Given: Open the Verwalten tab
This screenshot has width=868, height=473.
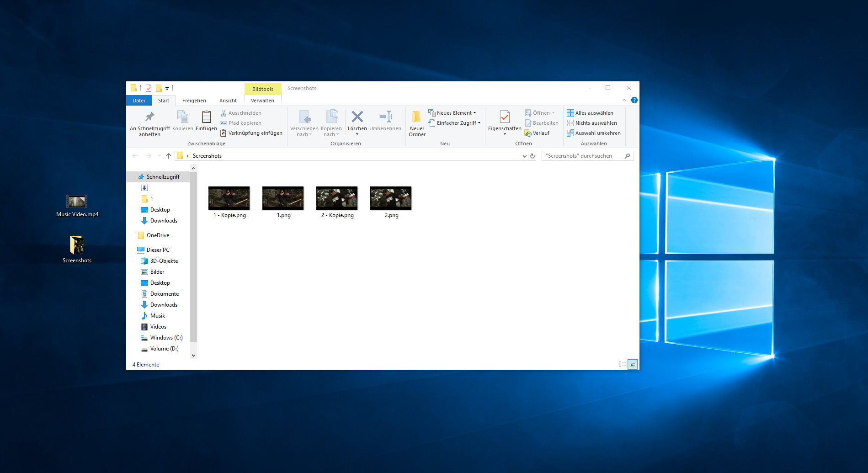Looking at the screenshot, I should 263,101.
